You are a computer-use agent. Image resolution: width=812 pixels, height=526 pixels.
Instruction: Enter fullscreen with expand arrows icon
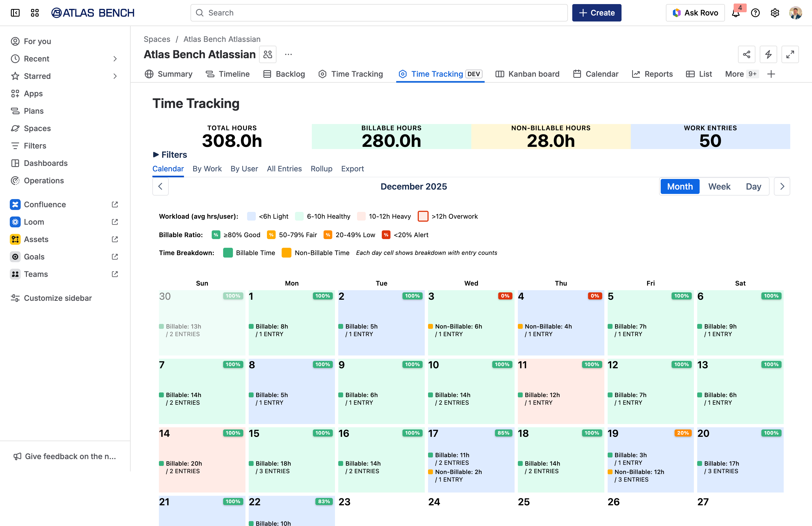(x=790, y=55)
